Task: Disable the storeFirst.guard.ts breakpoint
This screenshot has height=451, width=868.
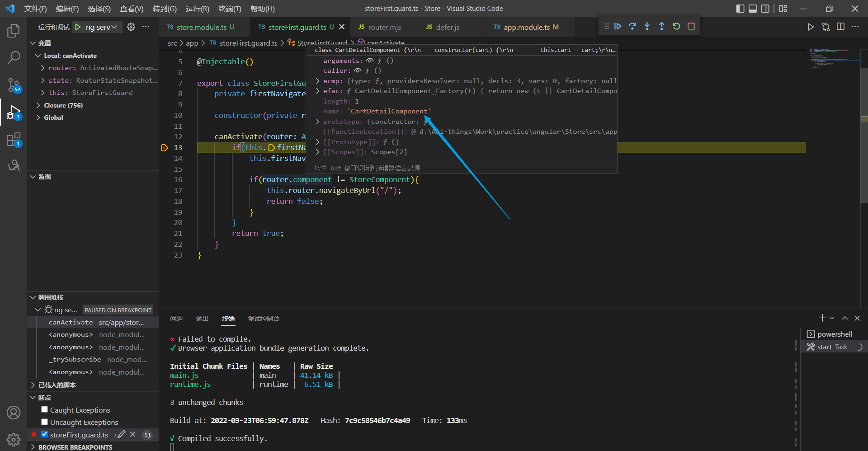Action: click(x=44, y=434)
